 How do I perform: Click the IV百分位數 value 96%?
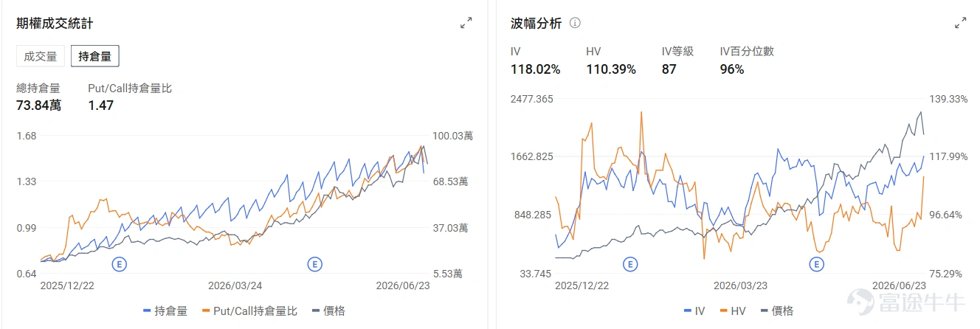732,69
